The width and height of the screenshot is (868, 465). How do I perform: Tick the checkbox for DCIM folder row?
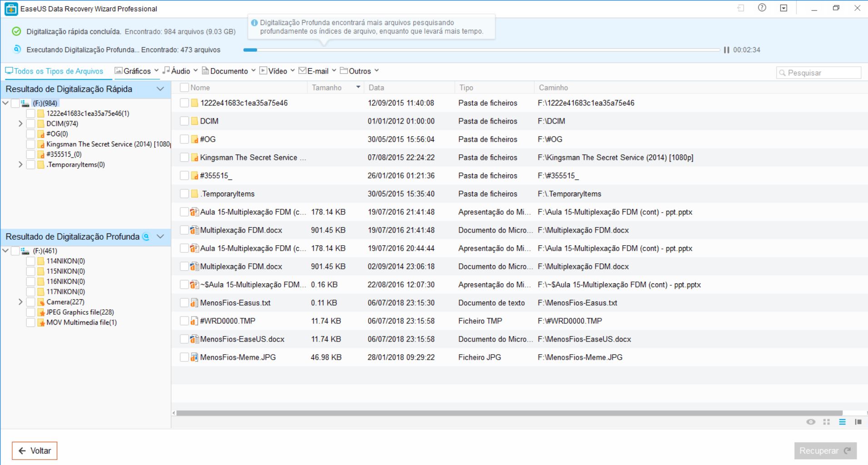pyautogui.click(x=184, y=121)
